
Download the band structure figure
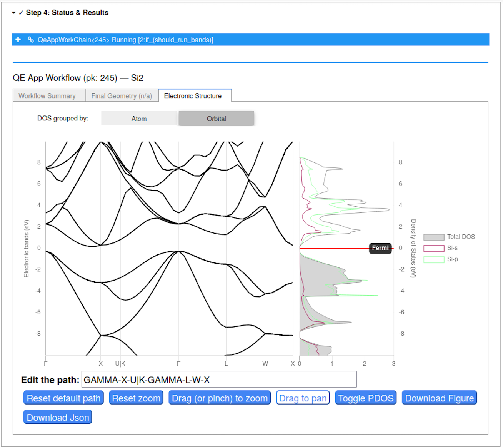click(439, 398)
